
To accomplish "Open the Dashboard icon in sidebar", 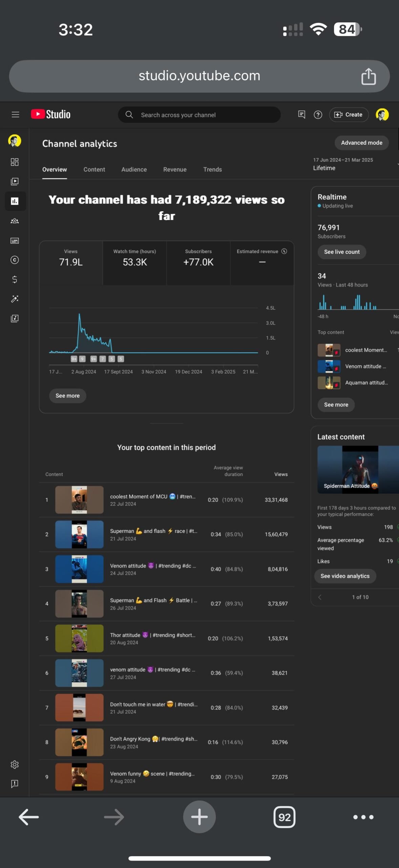I will (15, 162).
